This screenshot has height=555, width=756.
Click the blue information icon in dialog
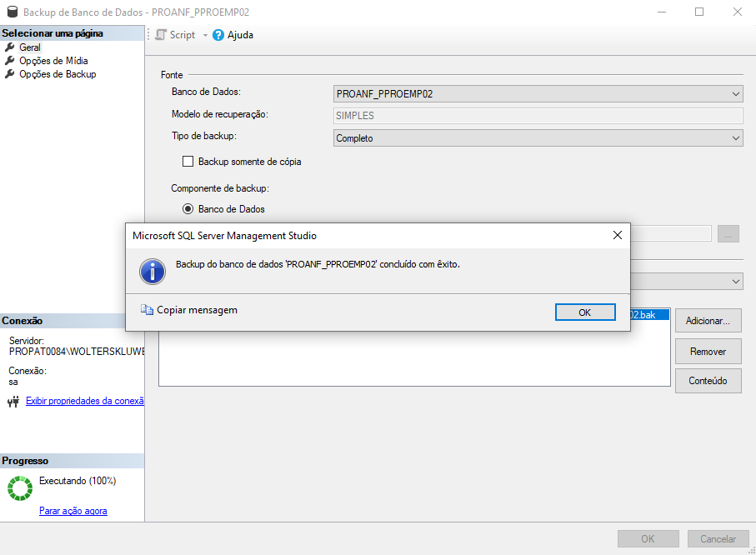pos(153,271)
